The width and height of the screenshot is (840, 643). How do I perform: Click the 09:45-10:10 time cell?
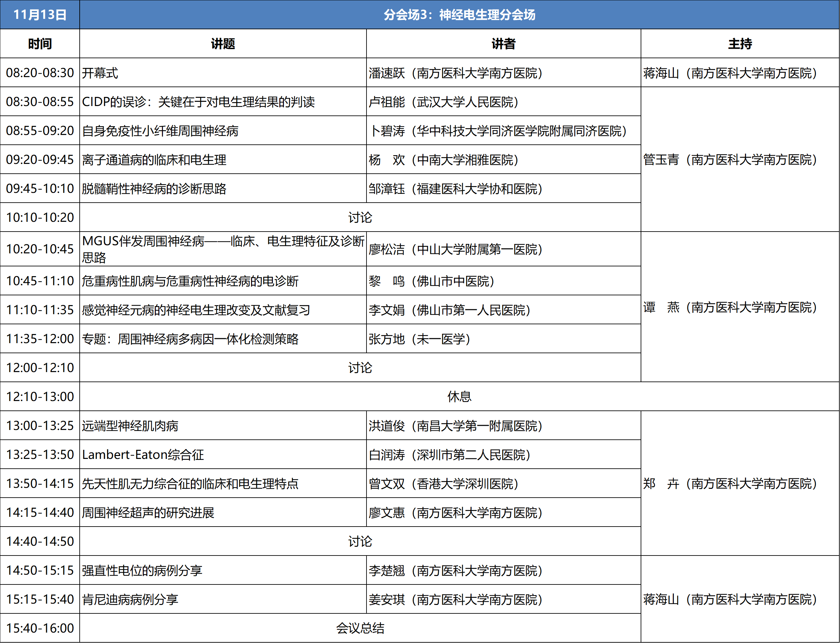(40, 188)
